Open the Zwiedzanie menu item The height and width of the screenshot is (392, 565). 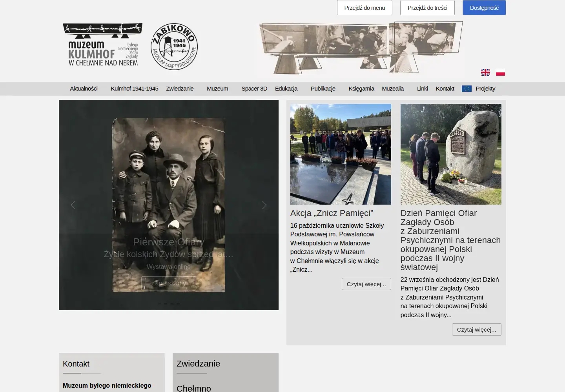pyautogui.click(x=180, y=89)
